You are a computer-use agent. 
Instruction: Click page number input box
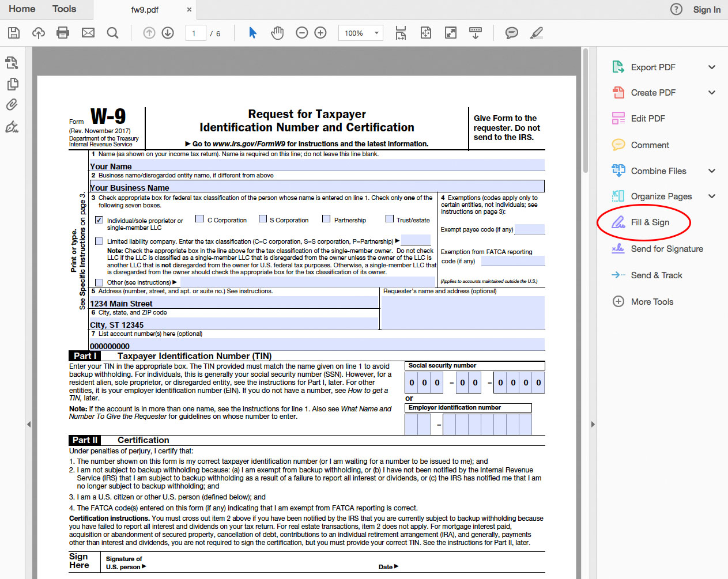click(196, 33)
